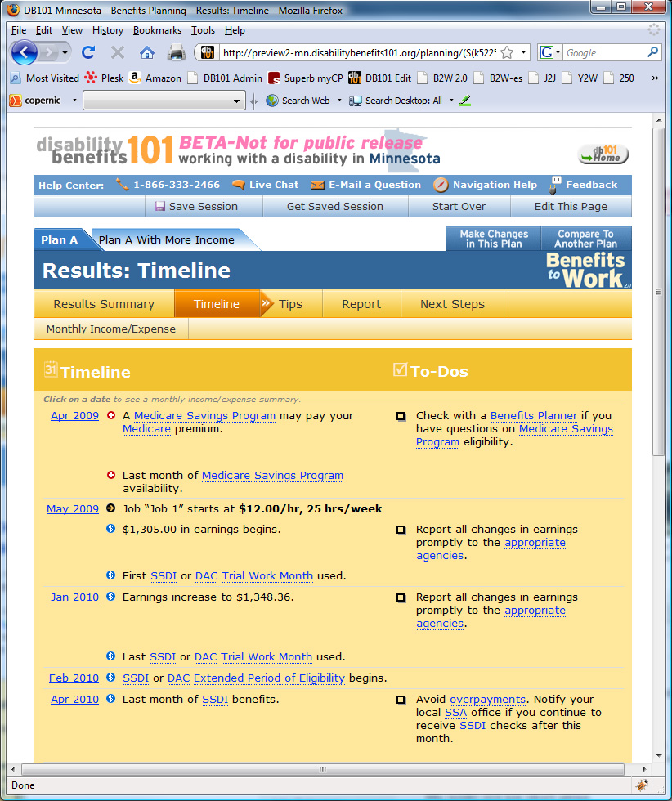This screenshot has height=801, width=672.
Task: Click Compare To Another Plan
Action: point(585,239)
